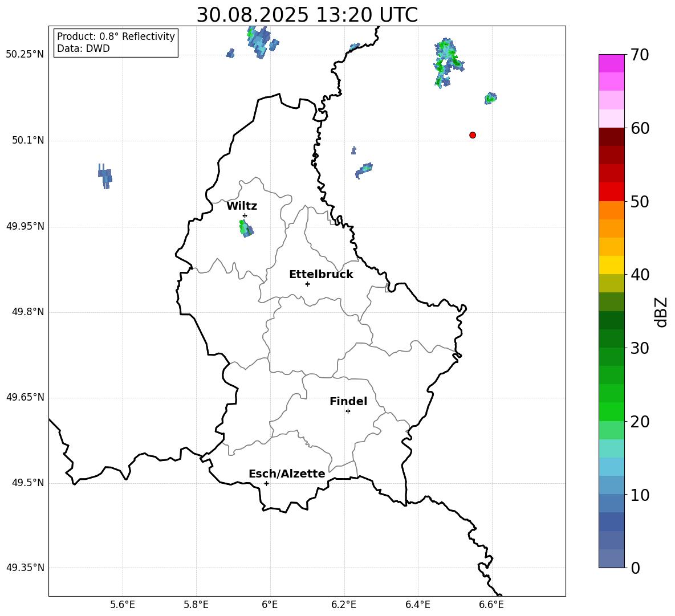Screen dimensions: 675x616
Task: Click the '50.25°N' latitude tick label
Action: (25, 55)
